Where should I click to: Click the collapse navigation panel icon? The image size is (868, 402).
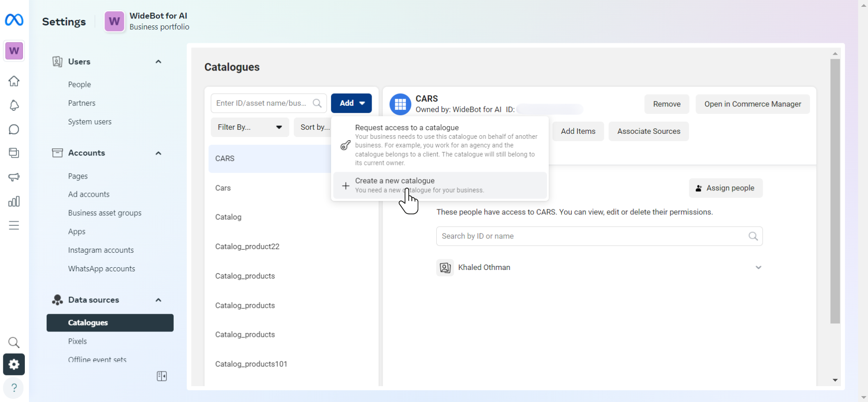point(162,376)
